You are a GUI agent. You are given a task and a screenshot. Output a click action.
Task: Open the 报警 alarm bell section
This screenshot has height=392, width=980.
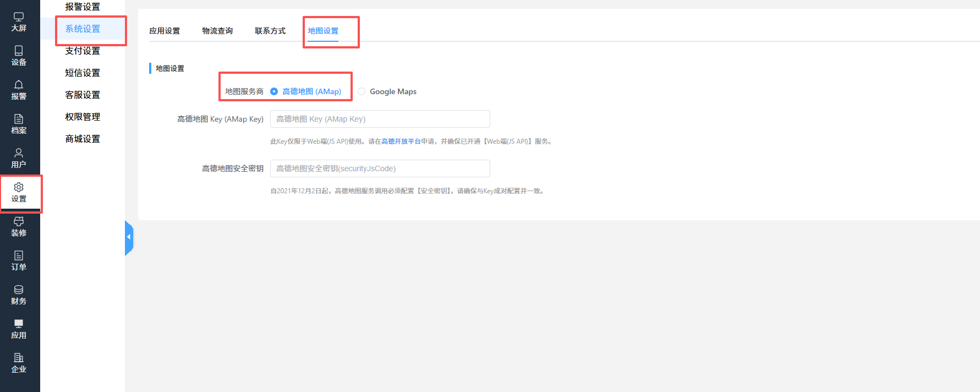(19, 90)
